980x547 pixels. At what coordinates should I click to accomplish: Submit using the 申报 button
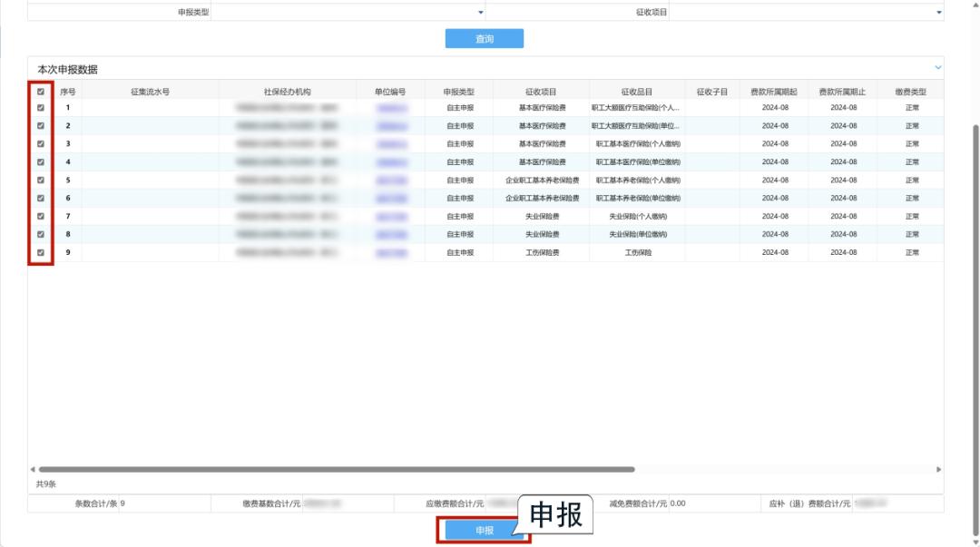pyautogui.click(x=484, y=531)
